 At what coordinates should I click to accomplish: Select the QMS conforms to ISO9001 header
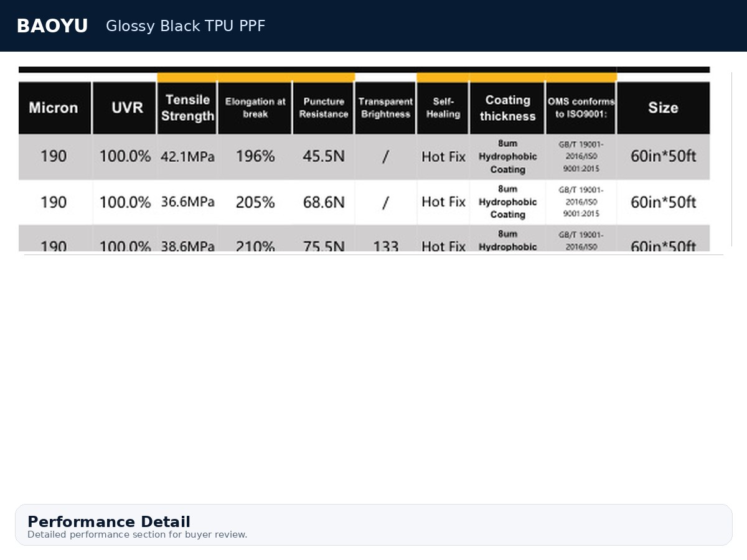coord(581,108)
